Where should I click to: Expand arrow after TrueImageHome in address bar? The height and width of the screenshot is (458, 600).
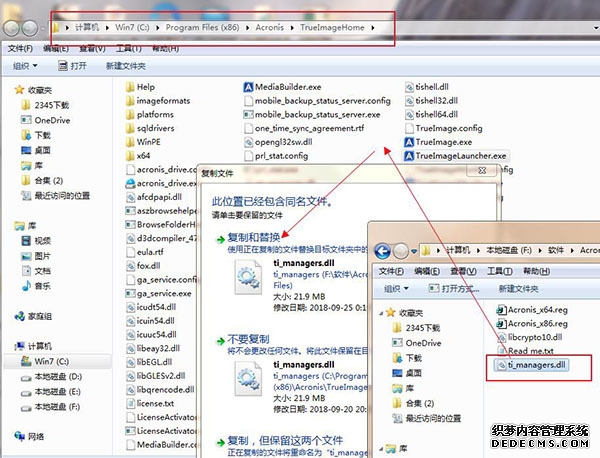tap(373, 28)
